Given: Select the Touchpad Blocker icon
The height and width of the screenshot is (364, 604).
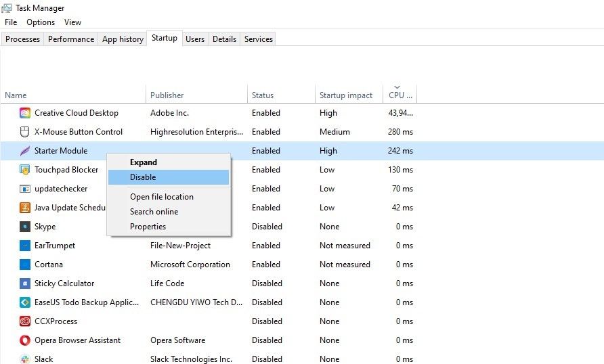Looking at the screenshot, I should pyautogui.click(x=25, y=170).
